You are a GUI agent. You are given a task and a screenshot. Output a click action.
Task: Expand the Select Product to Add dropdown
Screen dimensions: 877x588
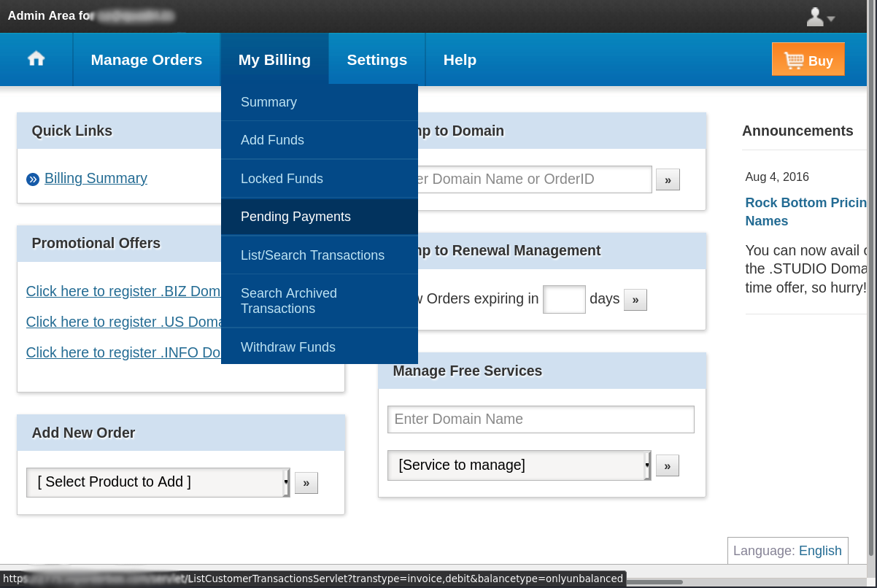point(158,482)
